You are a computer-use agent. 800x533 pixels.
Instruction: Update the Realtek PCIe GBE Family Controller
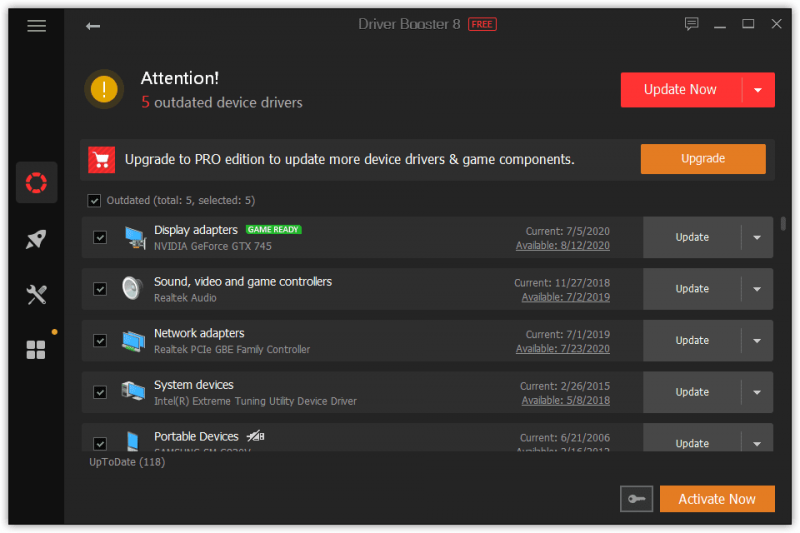[x=692, y=340]
